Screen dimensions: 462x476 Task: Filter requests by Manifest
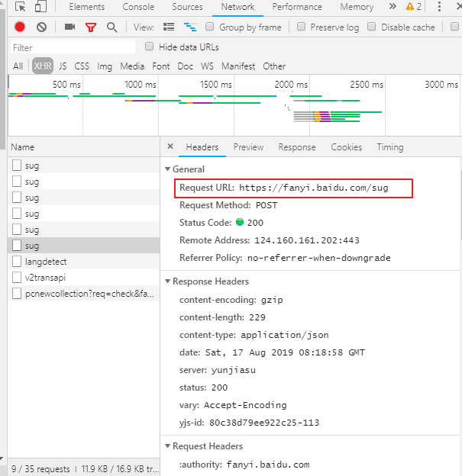pyautogui.click(x=238, y=66)
